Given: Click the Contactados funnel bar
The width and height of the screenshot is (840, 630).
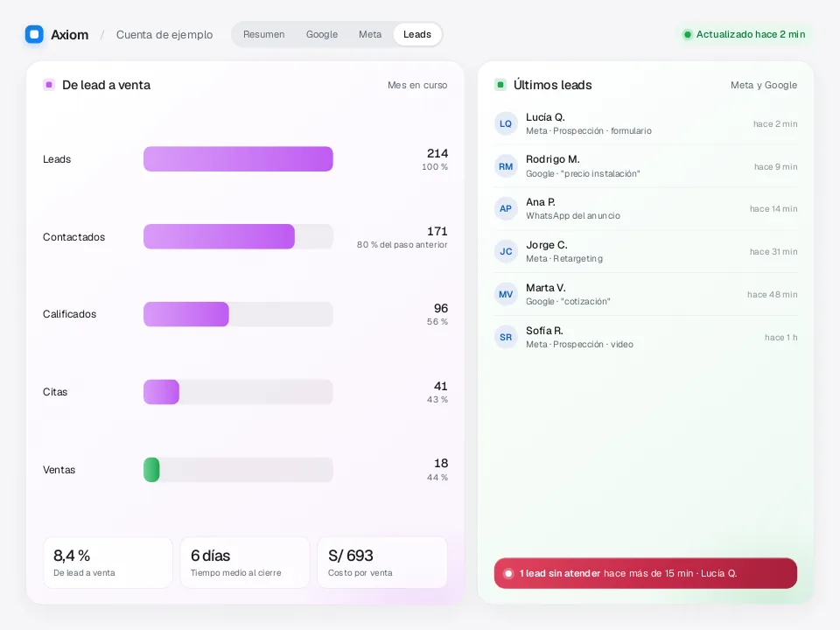Looking at the screenshot, I should tap(219, 237).
